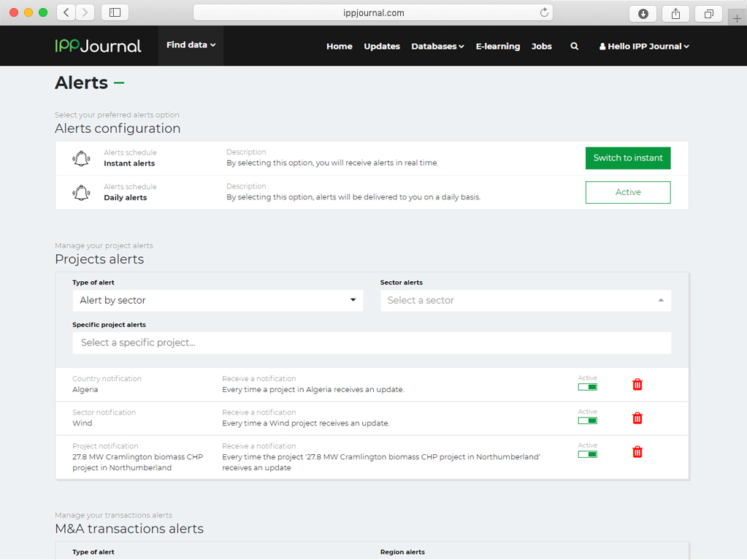Delete the Algeria country alert
The width and height of the screenshot is (747, 560).
[x=637, y=384]
